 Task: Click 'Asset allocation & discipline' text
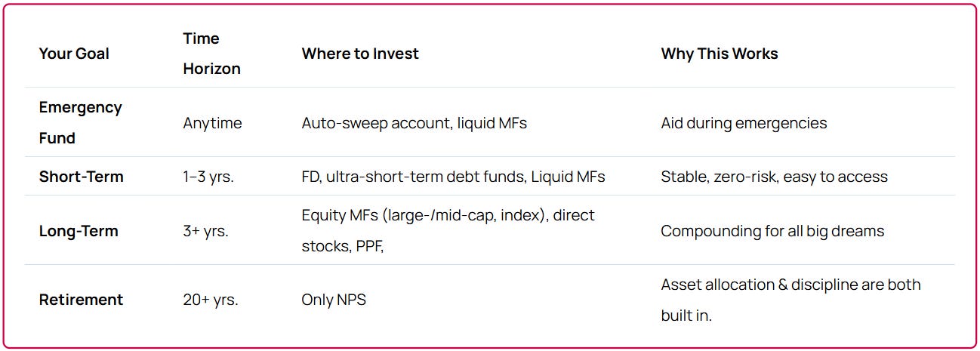click(790, 285)
